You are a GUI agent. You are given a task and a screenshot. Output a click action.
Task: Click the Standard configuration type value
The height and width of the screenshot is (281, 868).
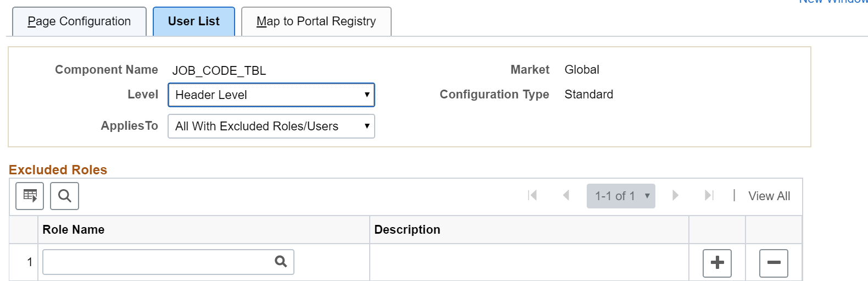pyautogui.click(x=589, y=94)
